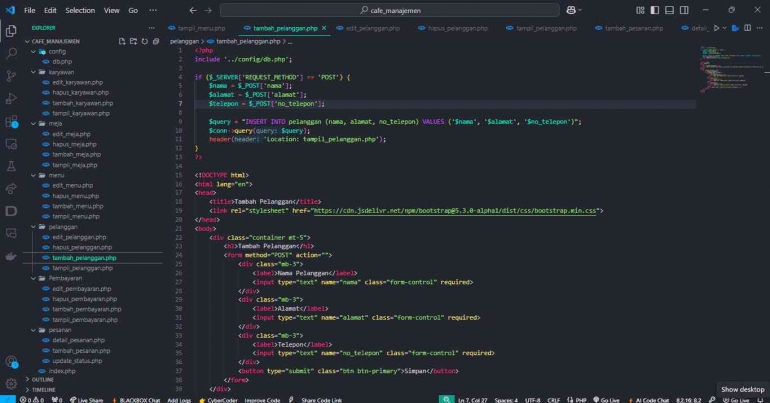The width and height of the screenshot is (770, 403).
Task: Open the Extensions view
Action: coord(11,121)
